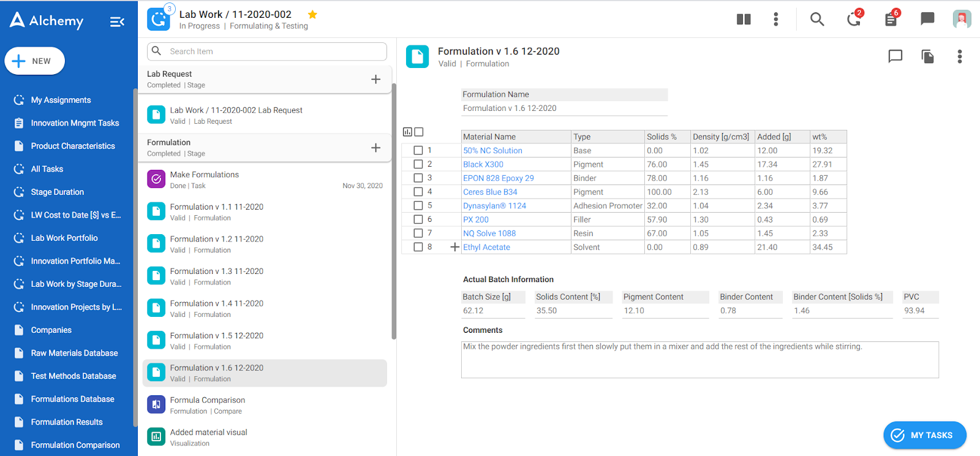The width and height of the screenshot is (980, 456).
Task: Check the row 5 checkbox for Dynasylan 1124
Action: tap(418, 205)
